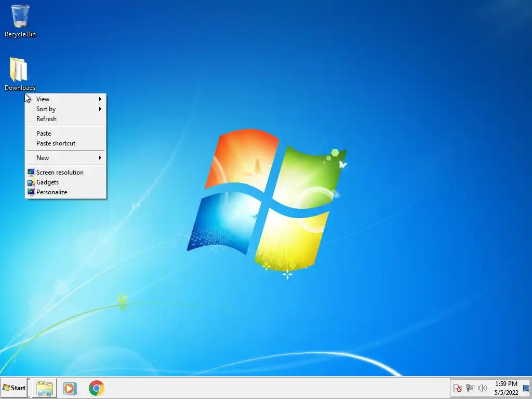Click the arrow next to Sort by
The width and height of the screenshot is (532, 399).
[x=100, y=109]
